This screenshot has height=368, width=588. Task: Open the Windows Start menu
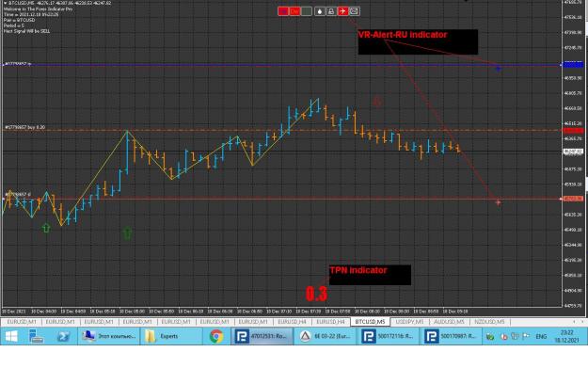11,336
